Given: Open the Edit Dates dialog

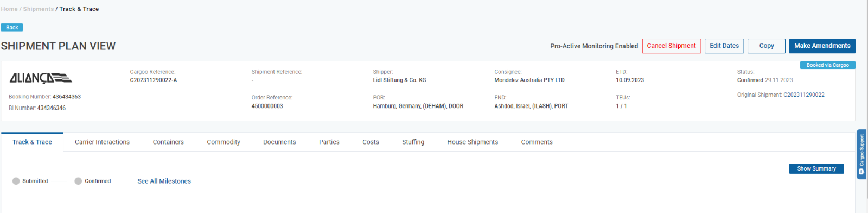Looking at the screenshot, I should point(724,46).
